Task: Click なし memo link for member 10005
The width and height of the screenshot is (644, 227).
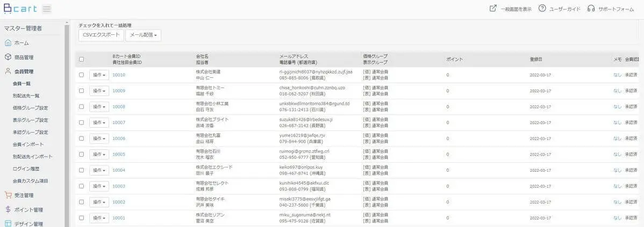Action: [x=617, y=155]
